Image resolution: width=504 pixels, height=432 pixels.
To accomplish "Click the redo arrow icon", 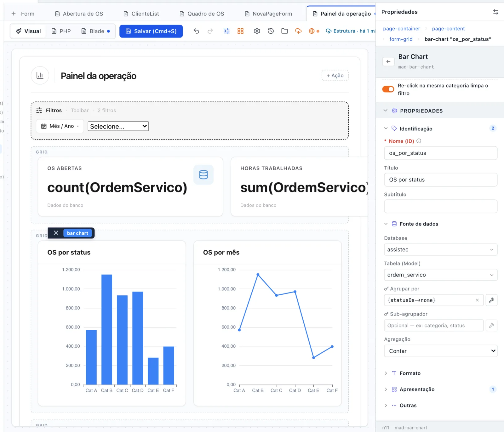I will pyautogui.click(x=210, y=31).
